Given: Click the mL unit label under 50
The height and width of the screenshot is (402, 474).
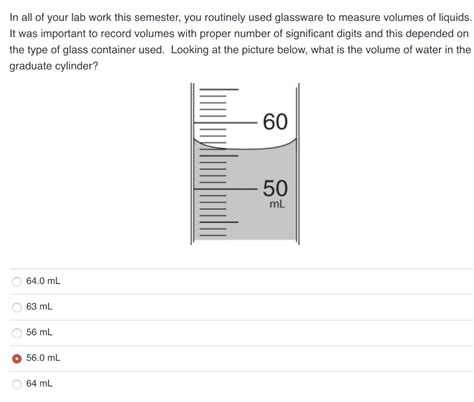Looking at the screenshot, I should [277, 204].
